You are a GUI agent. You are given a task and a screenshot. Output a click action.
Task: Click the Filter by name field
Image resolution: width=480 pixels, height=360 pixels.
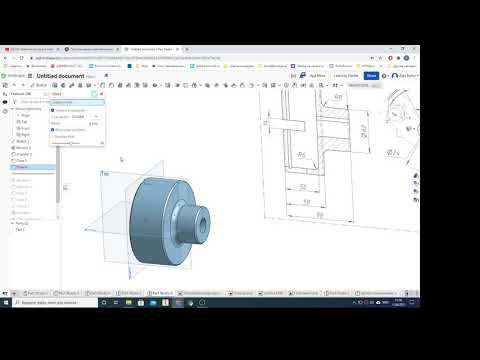pos(34,102)
